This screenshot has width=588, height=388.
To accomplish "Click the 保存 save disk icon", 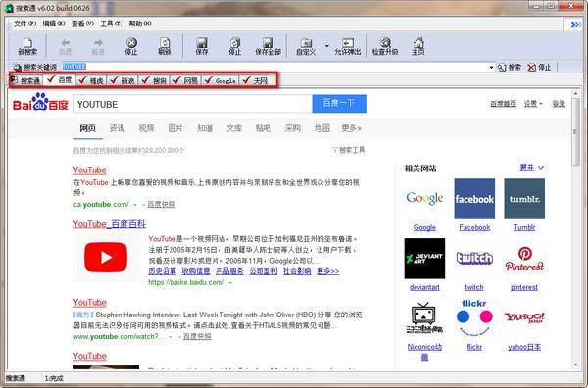I will [202, 46].
